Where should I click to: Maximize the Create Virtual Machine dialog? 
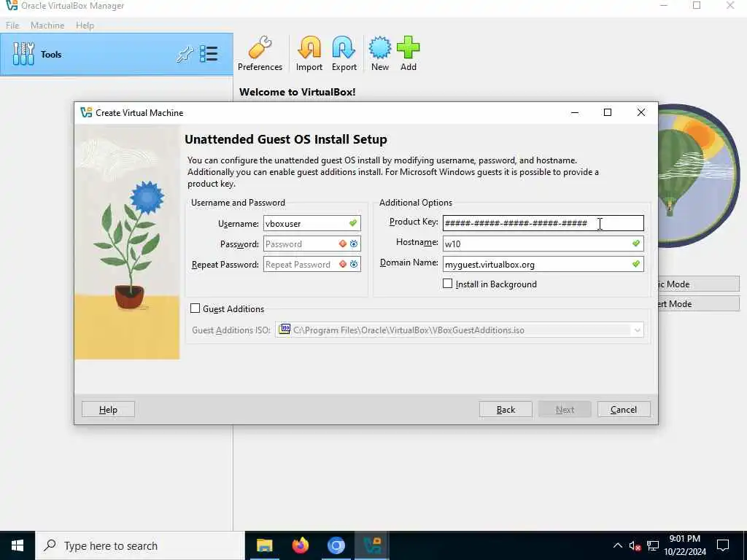608,112
